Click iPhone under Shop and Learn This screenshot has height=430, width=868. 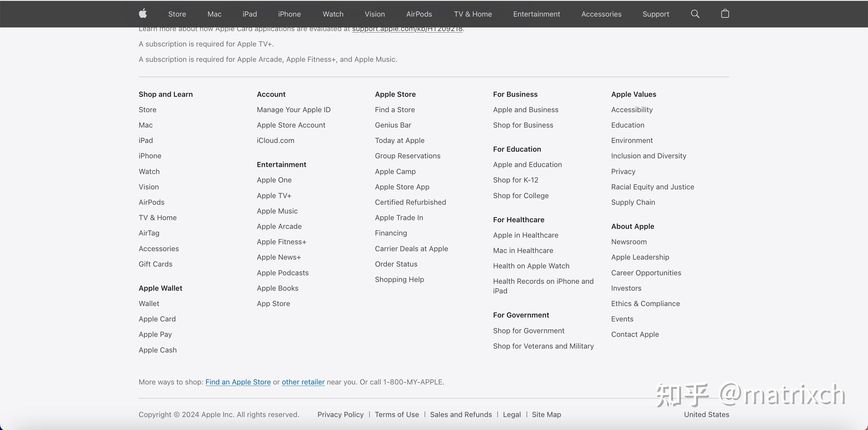(x=150, y=156)
